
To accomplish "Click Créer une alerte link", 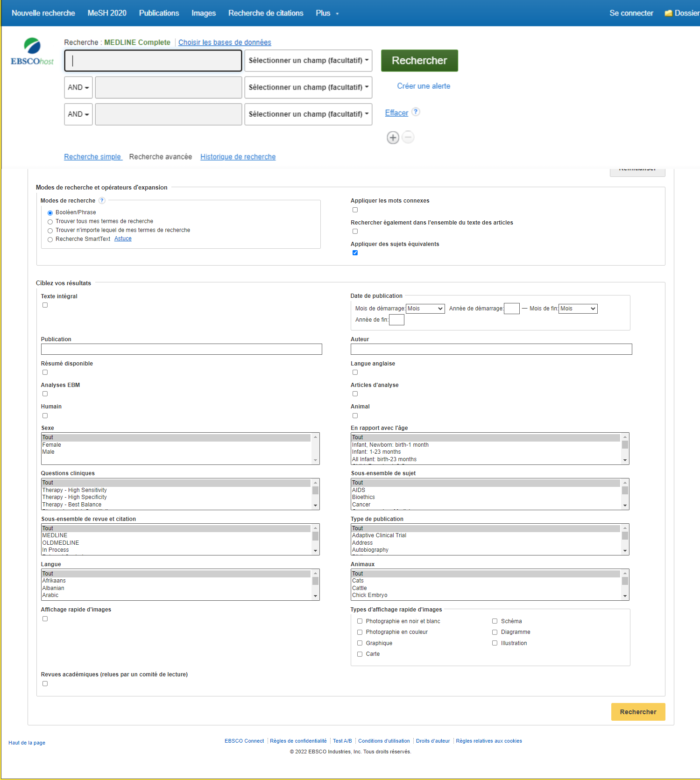I will 424,86.
